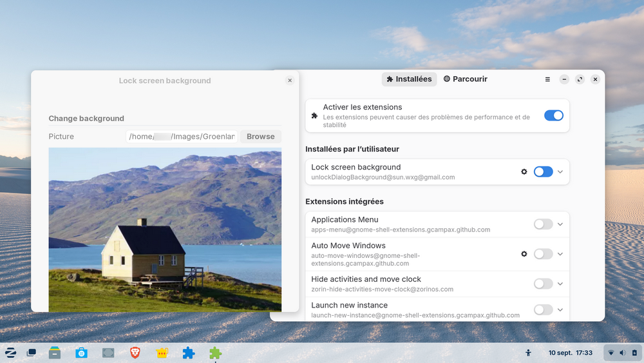
Task: Click the Browse button for picture
Action: 260,137
